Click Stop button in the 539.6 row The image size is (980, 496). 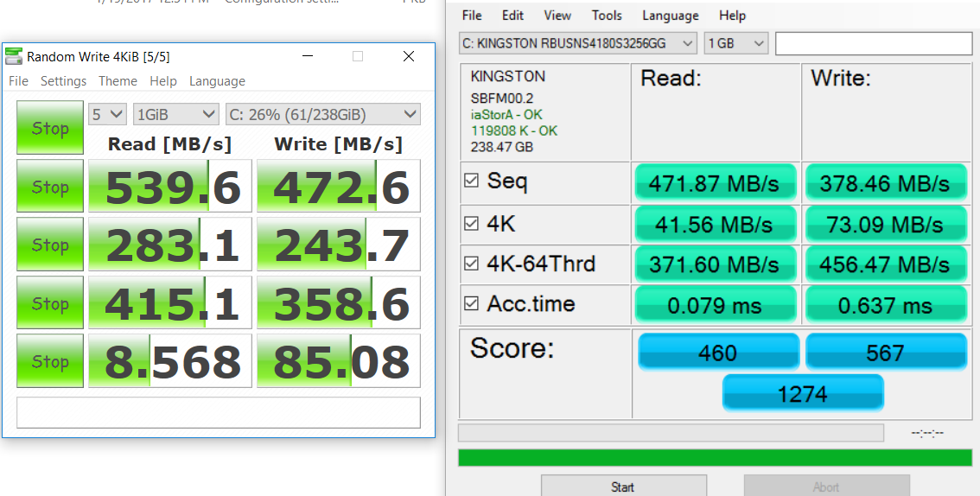(50, 186)
